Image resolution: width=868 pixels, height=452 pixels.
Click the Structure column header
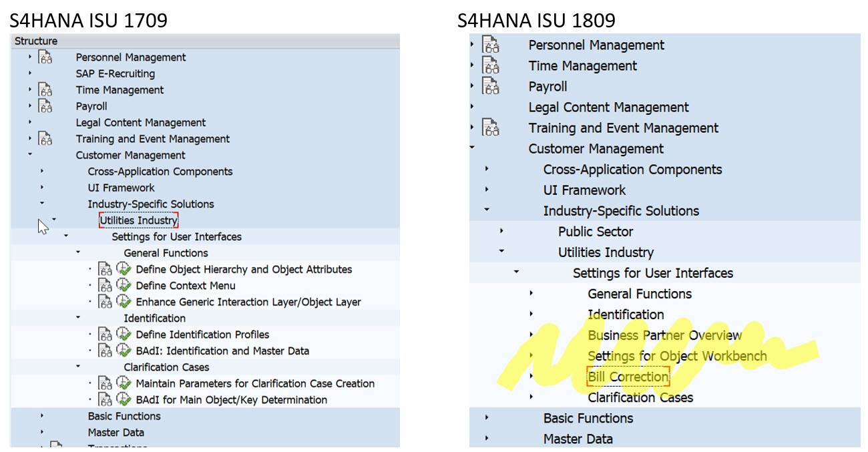coord(36,41)
